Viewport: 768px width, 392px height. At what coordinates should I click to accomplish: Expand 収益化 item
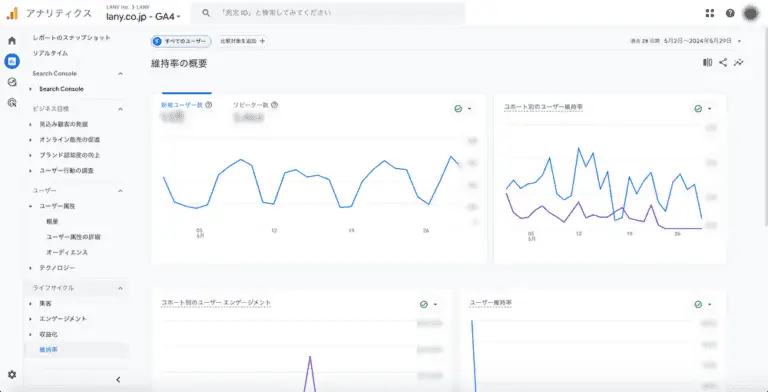coord(30,334)
